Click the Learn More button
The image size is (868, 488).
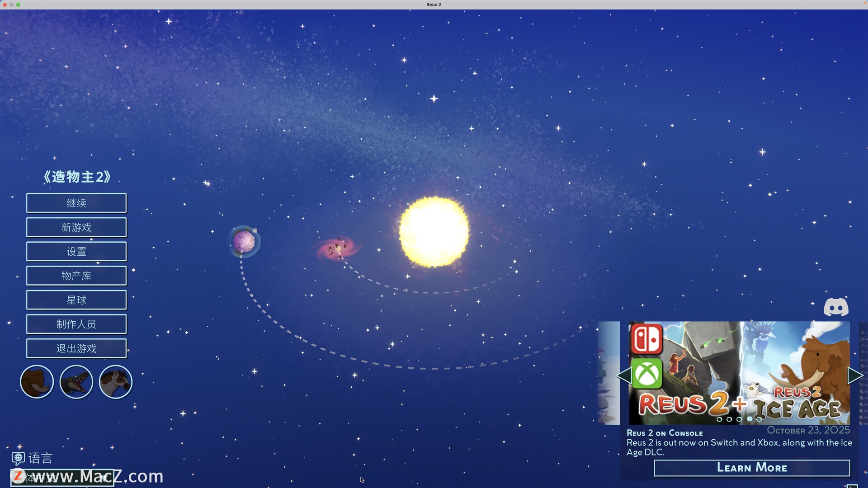point(751,468)
